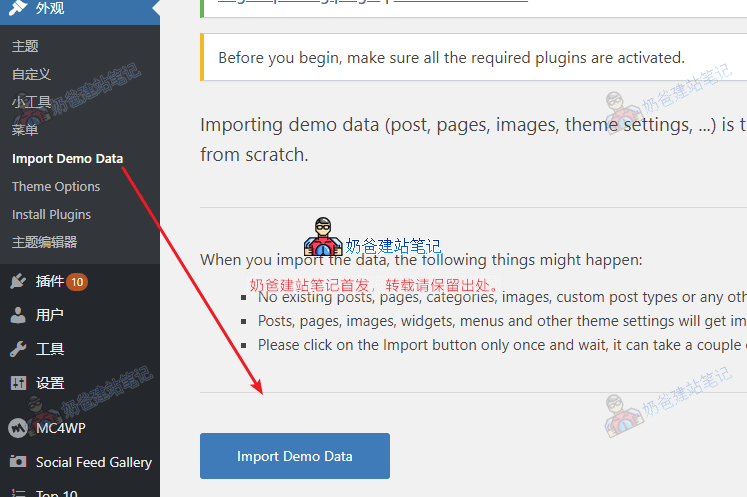Click the yellow required plugins notice
Viewport: 747px width, 497px height.
450,58
